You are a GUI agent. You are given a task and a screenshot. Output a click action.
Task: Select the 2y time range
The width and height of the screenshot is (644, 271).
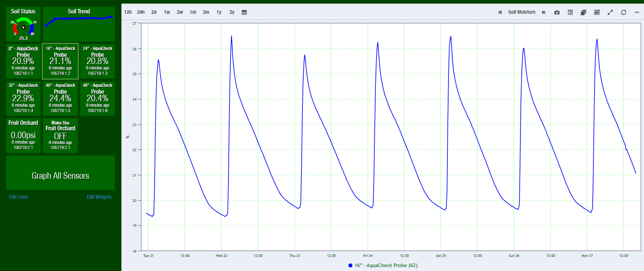coord(232,12)
